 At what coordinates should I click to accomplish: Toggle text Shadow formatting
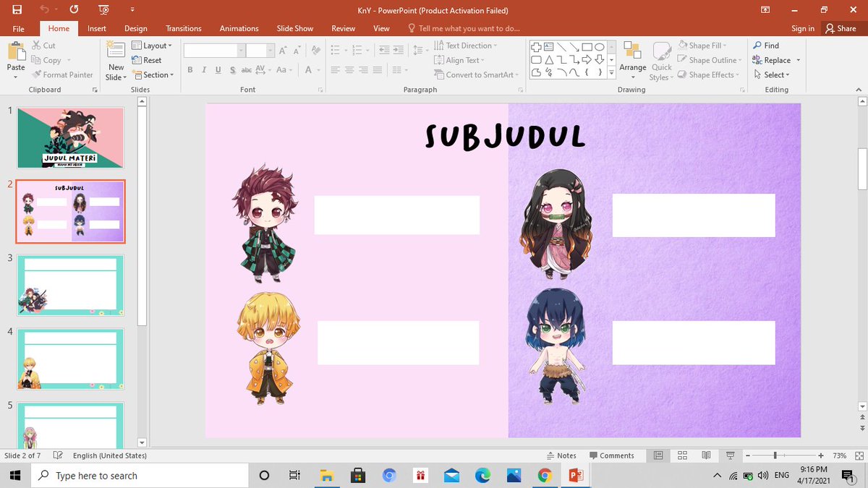pyautogui.click(x=232, y=70)
